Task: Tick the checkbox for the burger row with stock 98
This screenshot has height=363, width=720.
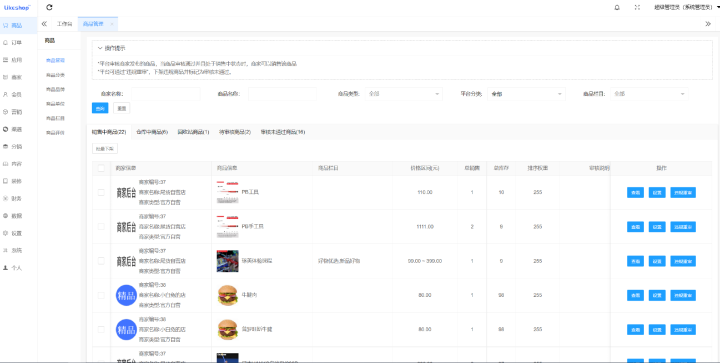Action: click(x=101, y=295)
